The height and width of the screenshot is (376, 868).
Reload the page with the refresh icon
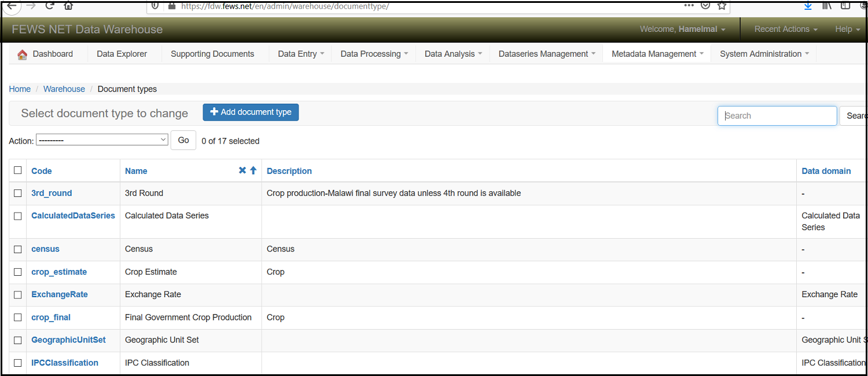tap(50, 6)
